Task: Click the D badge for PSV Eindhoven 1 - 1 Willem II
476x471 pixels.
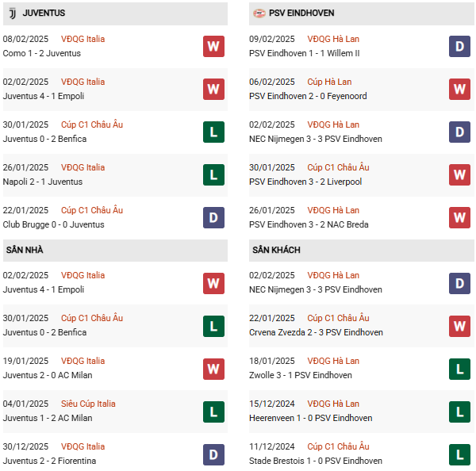Action: point(459,46)
